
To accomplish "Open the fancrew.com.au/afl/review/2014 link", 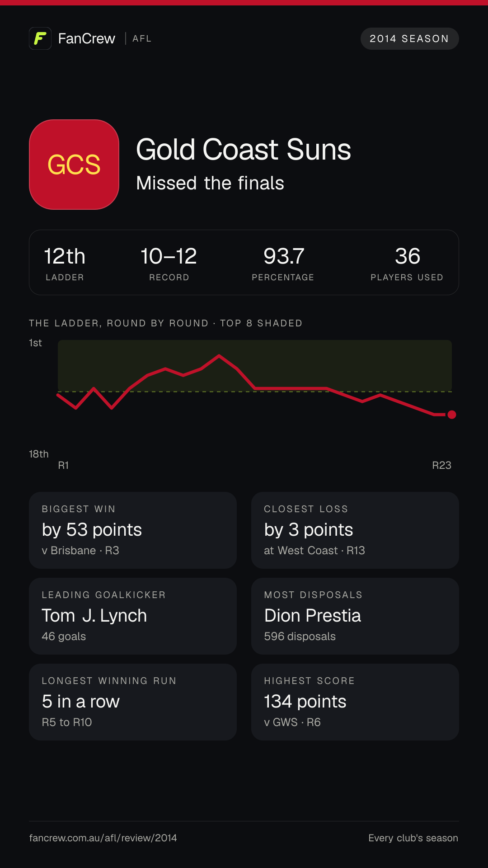I will (103, 838).
